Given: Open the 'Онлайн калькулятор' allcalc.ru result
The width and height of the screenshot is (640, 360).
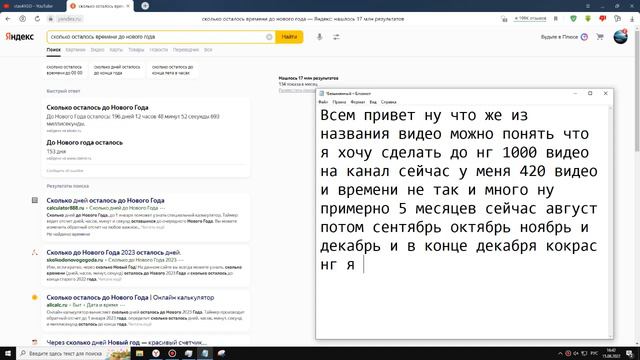Looking at the screenshot, I should (x=130, y=298).
